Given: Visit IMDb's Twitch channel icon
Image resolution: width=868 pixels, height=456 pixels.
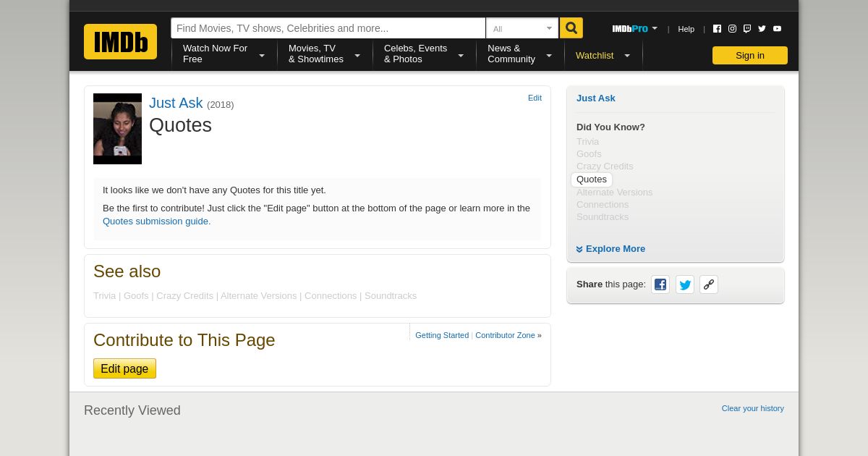Looking at the screenshot, I should pos(747,29).
